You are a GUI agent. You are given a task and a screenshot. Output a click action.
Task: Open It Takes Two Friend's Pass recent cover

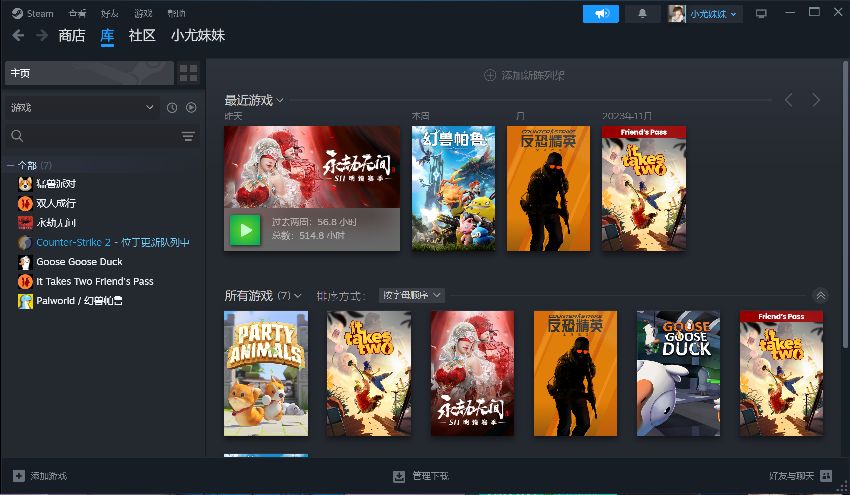643,188
